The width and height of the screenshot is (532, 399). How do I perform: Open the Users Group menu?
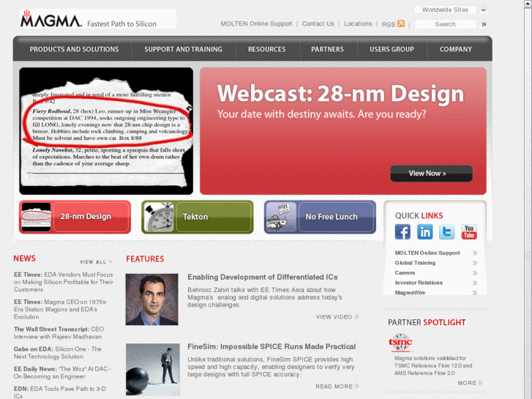[x=392, y=49]
